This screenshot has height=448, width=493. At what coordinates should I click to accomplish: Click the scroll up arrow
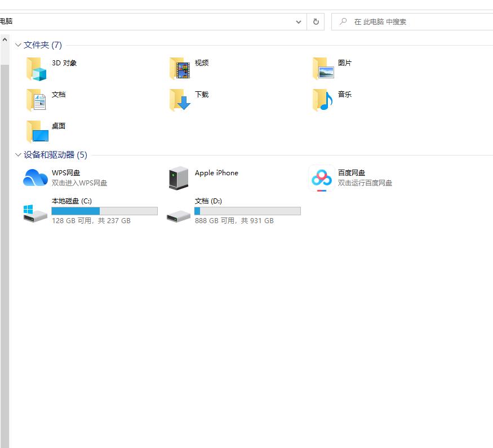coord(5,39)
